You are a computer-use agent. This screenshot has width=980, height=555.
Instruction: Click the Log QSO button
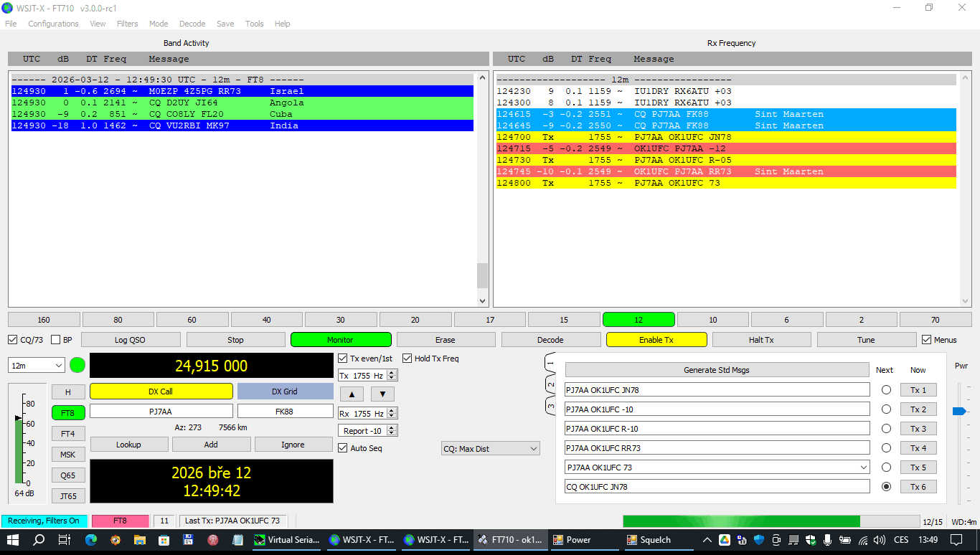pos(128,340)
